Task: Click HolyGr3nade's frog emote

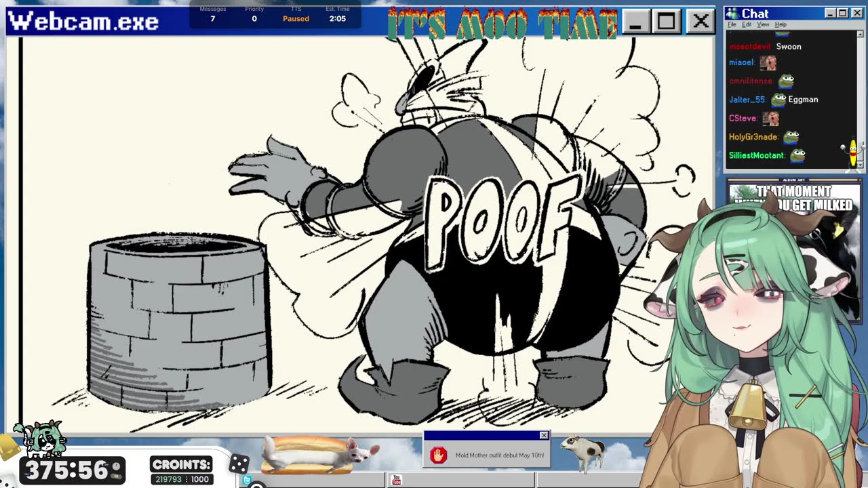Action: click(791, 137)
